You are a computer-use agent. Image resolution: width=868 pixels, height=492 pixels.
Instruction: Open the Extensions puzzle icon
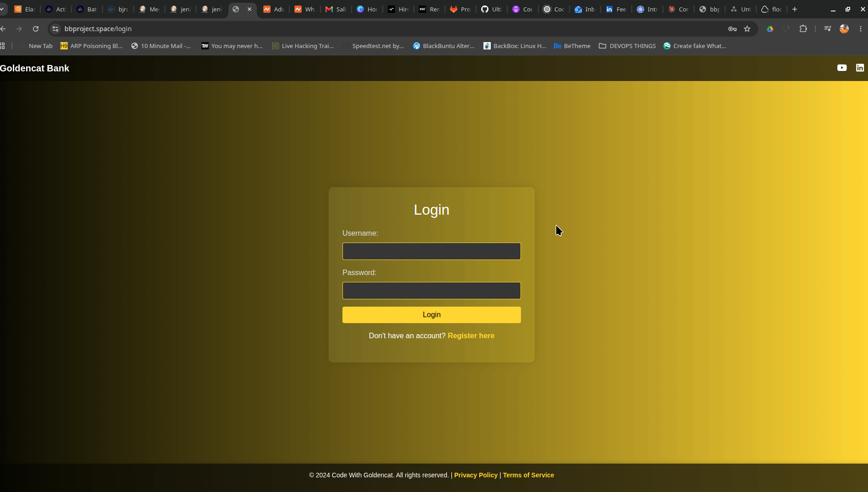pos(803,29)
